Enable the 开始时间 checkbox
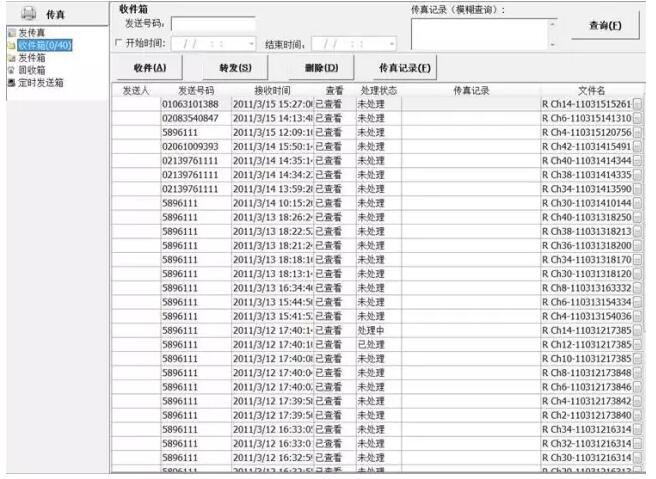Screen dimensions: 656x479 click(118, 44)
